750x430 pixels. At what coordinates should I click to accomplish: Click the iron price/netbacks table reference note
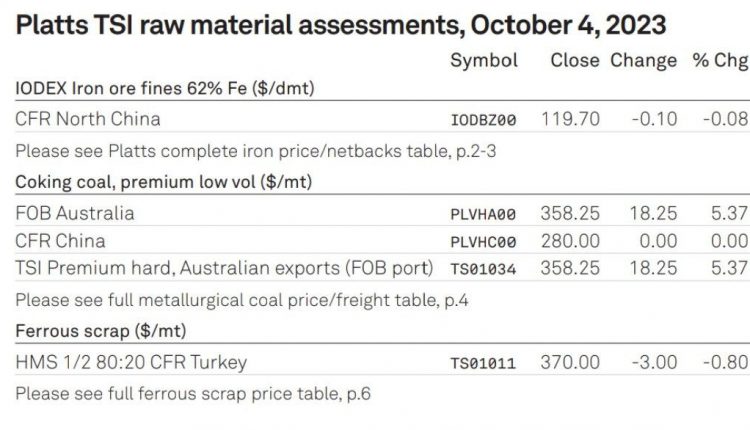tap(255, 151)
